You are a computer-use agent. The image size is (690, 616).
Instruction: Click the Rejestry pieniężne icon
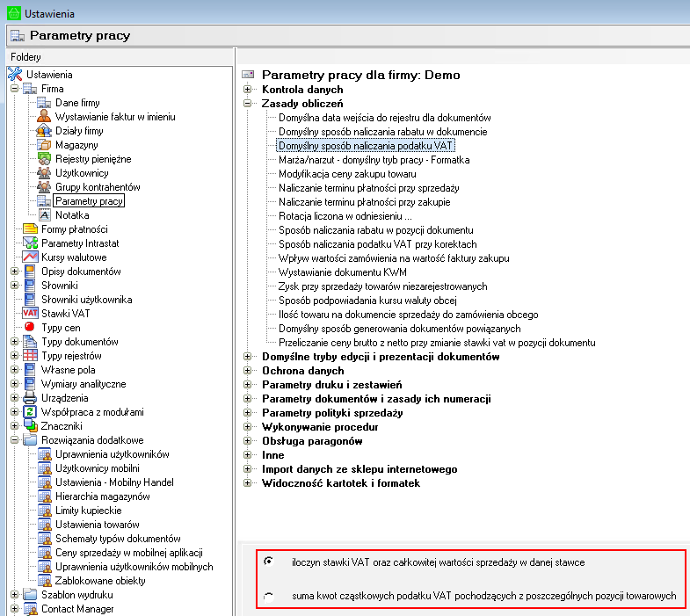(44, 159)
